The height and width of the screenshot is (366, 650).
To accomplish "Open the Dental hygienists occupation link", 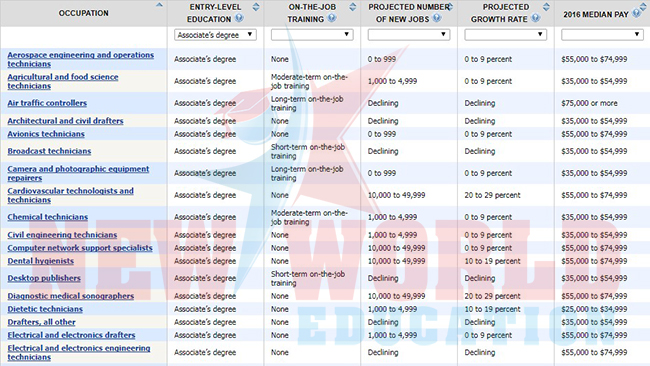I will pos(41,261).
